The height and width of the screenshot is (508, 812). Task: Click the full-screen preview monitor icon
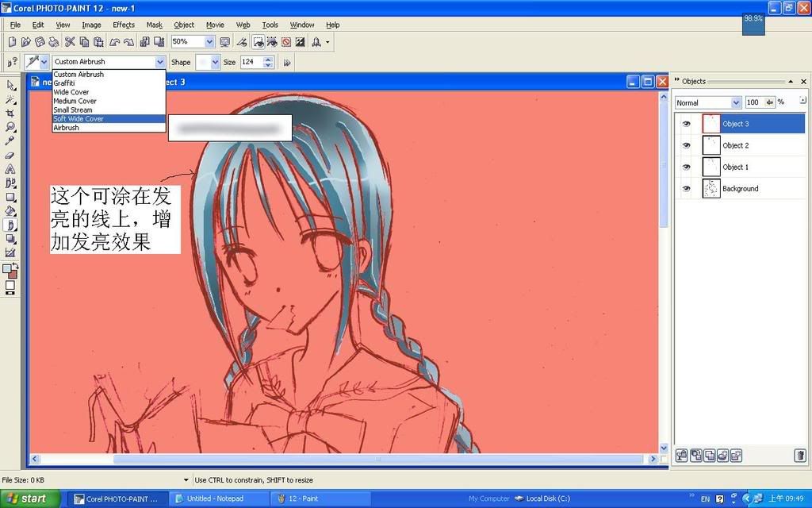pos(225,41)
